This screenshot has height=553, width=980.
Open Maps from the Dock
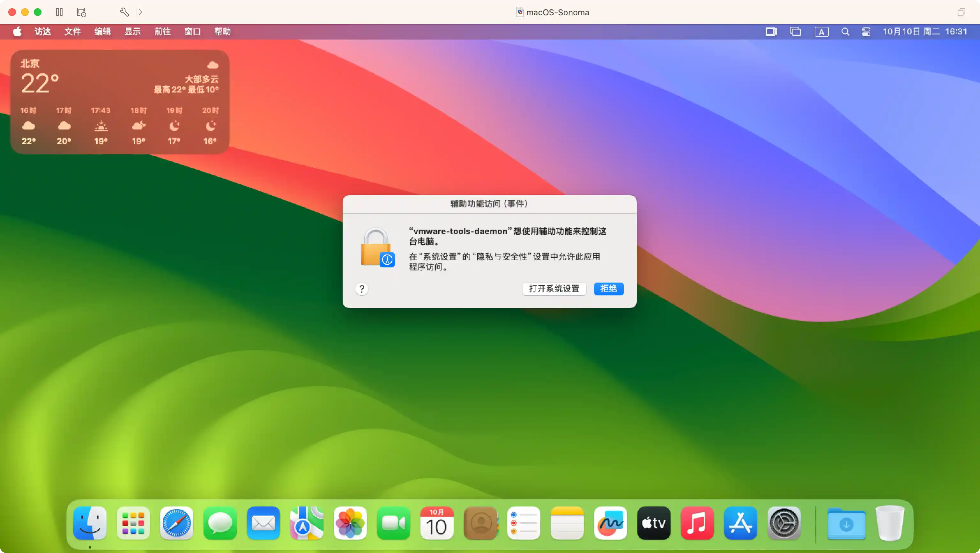(307, 523)
